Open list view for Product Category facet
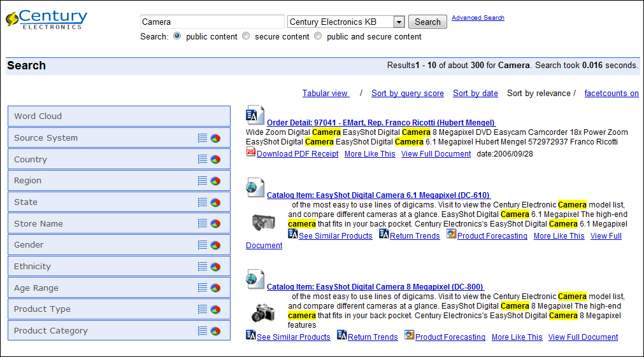Screen dimensions: 644x357 tap(203, 331)
